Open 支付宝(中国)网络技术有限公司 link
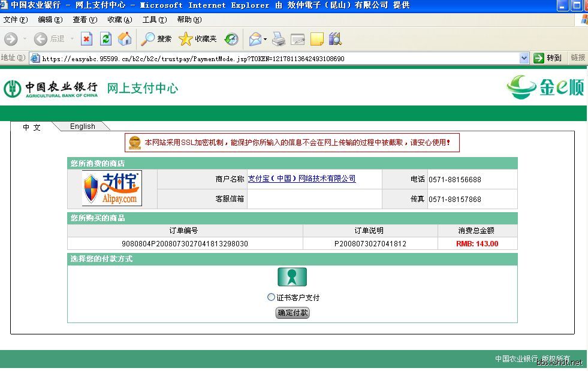 point(302,179)
